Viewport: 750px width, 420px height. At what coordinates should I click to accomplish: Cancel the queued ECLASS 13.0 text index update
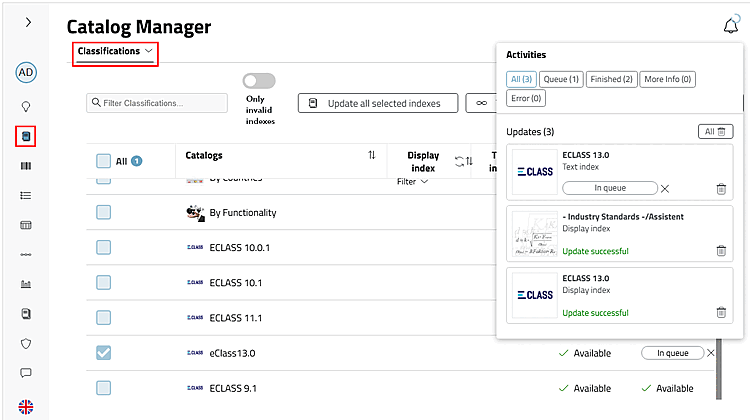pyautogui.click(x=665, y=188)
